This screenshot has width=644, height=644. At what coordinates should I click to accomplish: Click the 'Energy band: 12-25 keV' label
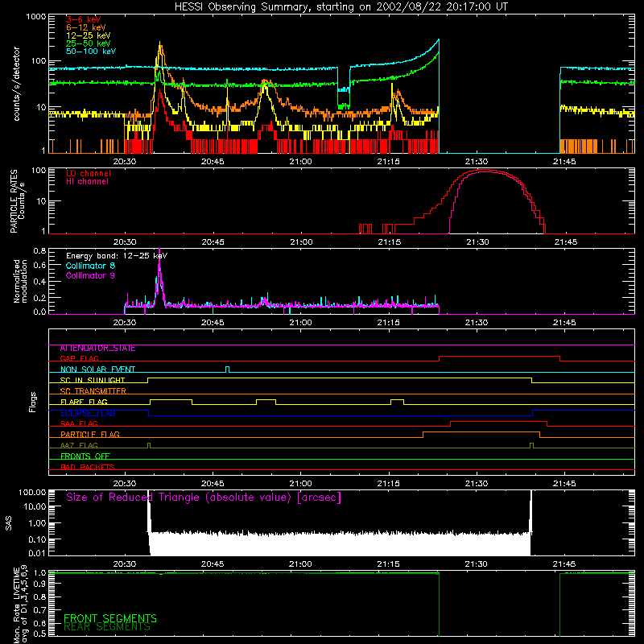(x=117, y=256)
